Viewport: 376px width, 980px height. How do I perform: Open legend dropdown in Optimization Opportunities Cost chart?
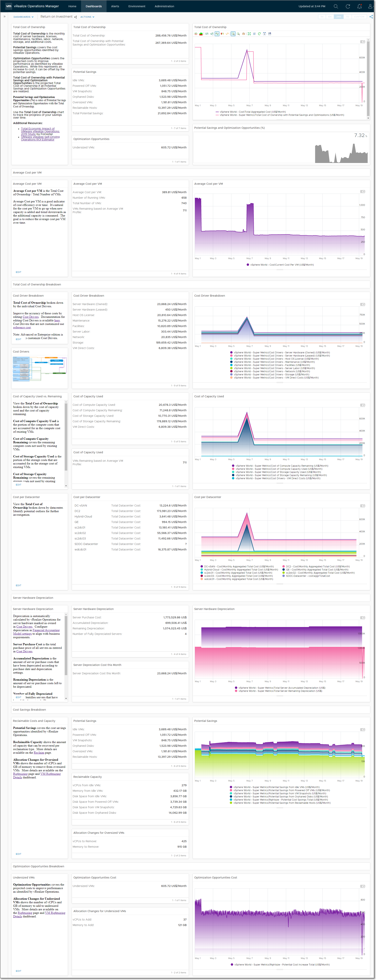tap(363, 886)
